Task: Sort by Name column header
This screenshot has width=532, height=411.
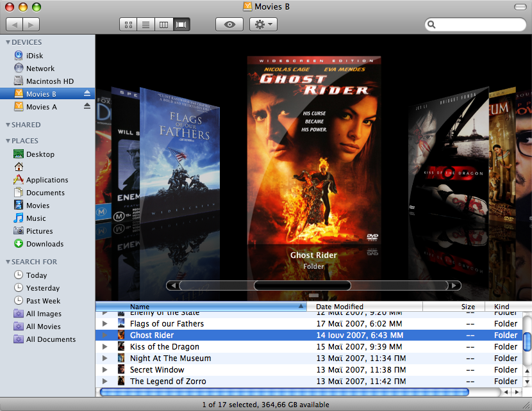Action: 201,307
